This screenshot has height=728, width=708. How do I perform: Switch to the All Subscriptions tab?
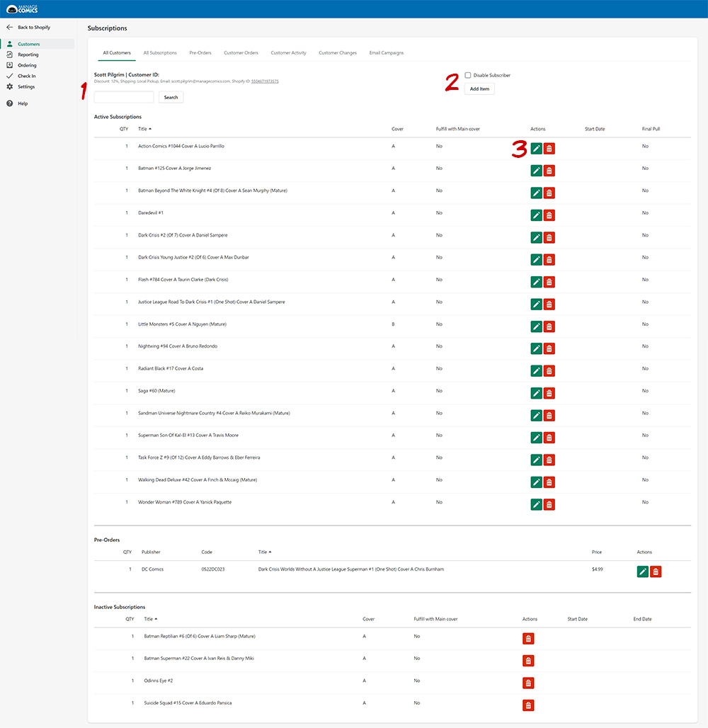(x=160, y=53)
